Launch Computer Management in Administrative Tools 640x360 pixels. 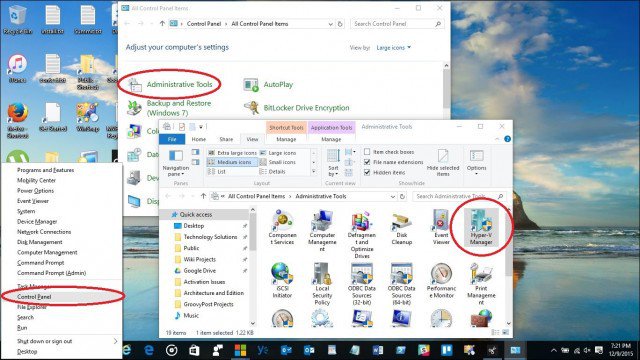322,231
